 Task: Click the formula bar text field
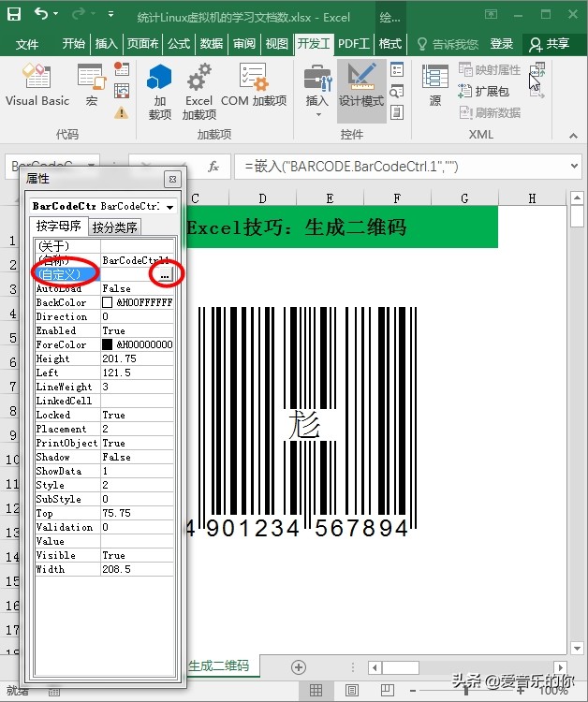401,167
